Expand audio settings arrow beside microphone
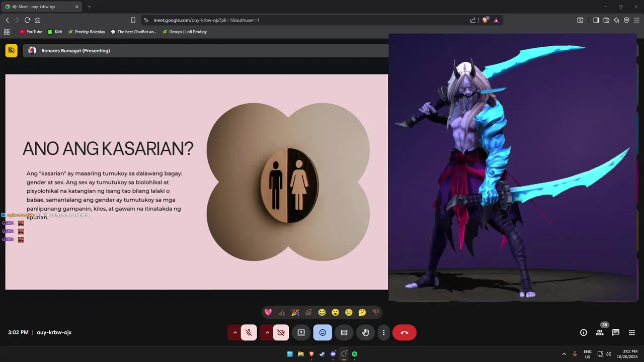Viewport: 644px width, 362px height. [235, 332]
